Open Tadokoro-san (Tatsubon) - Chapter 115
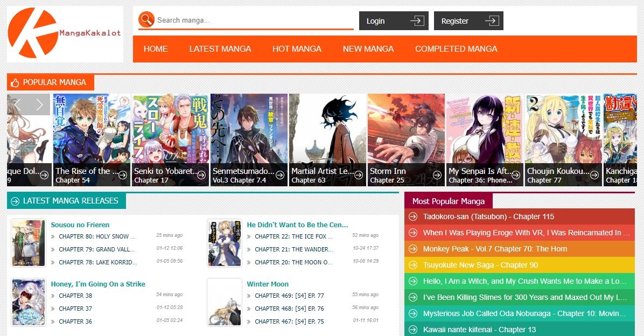This screenshot has height=336, width=644. (488, 216)
